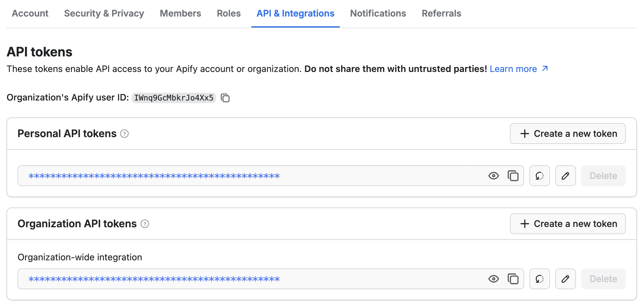Go to the Notifications tab
The image size is (644, 308).
378,13
